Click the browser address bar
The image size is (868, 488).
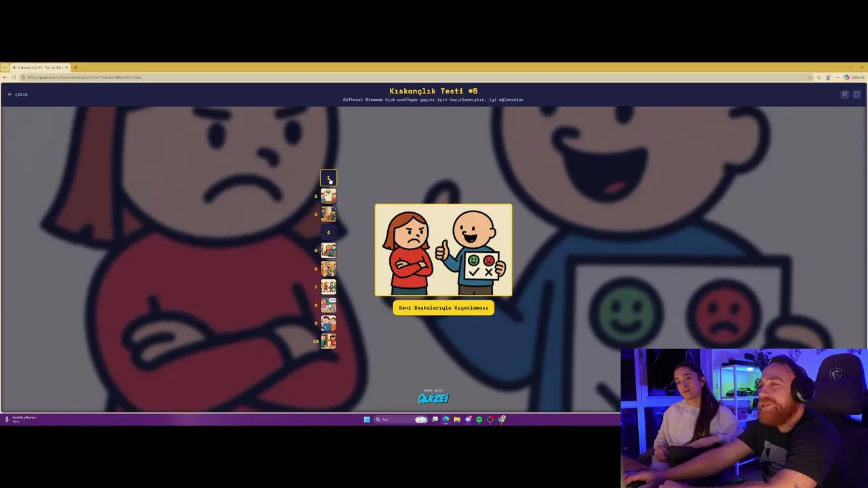(x=417, y=77)
